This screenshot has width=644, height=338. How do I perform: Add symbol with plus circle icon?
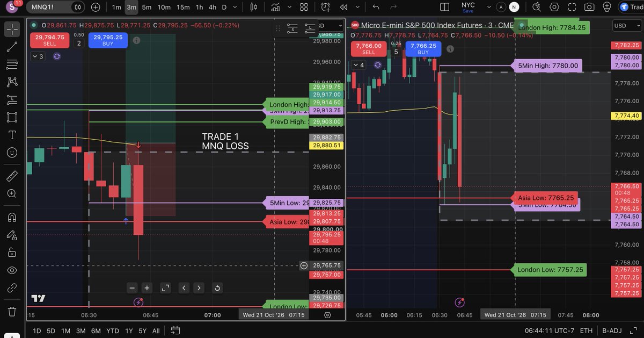click(96, 8)
